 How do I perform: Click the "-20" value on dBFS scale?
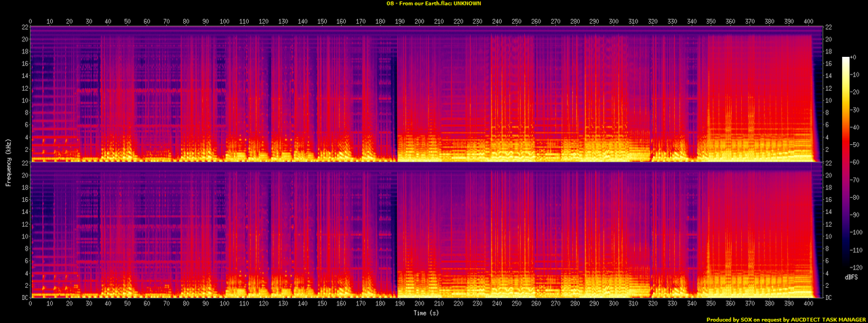tap(855, 93)
